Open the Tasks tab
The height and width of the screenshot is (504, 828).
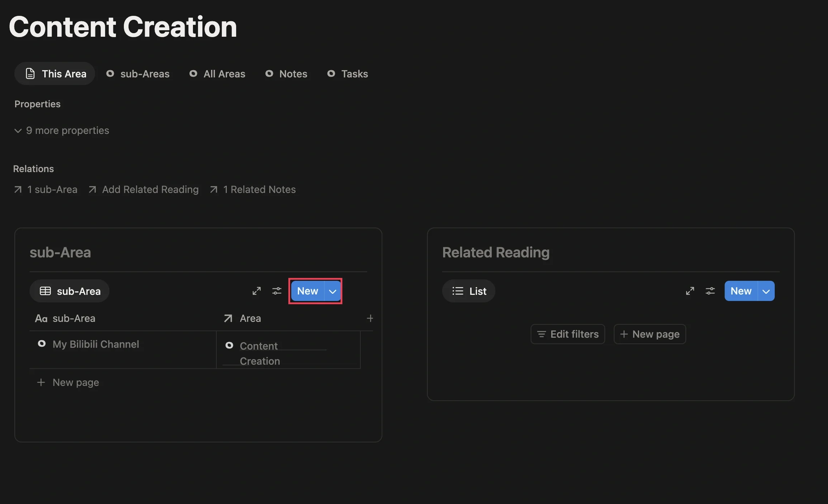coord(348,74)
